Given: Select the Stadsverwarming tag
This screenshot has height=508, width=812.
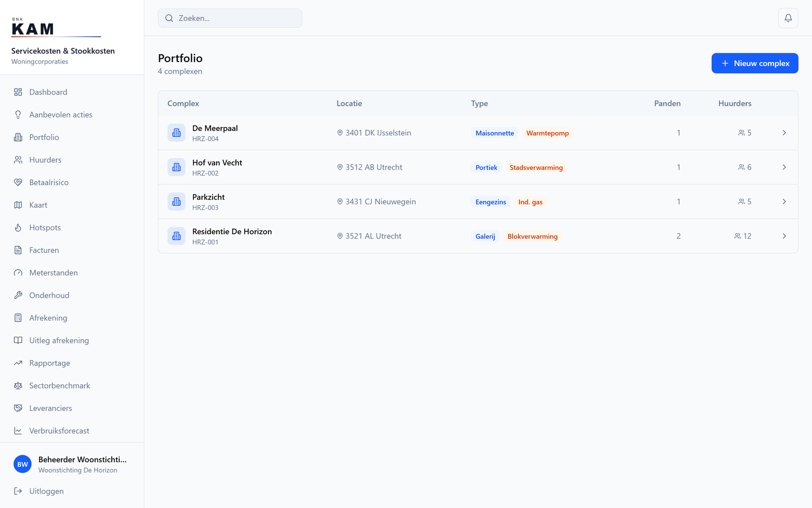Looking at the screenshot, I should [536, 168].
